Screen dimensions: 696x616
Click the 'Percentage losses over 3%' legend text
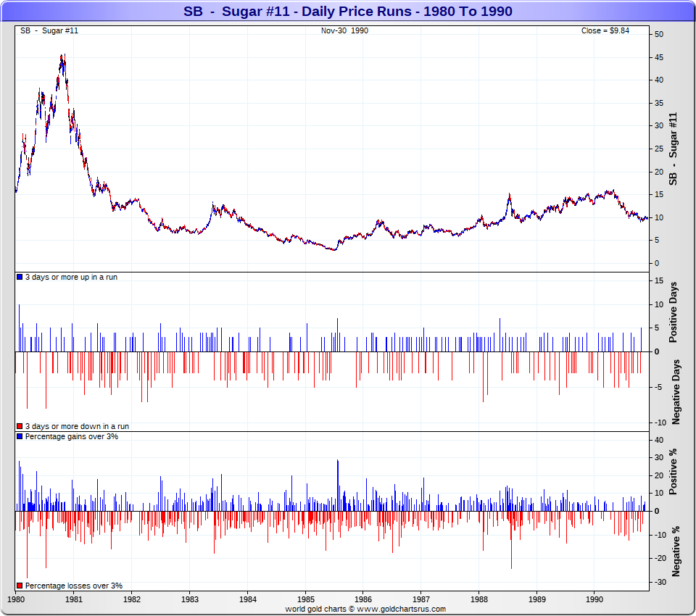tap(73, 586)
